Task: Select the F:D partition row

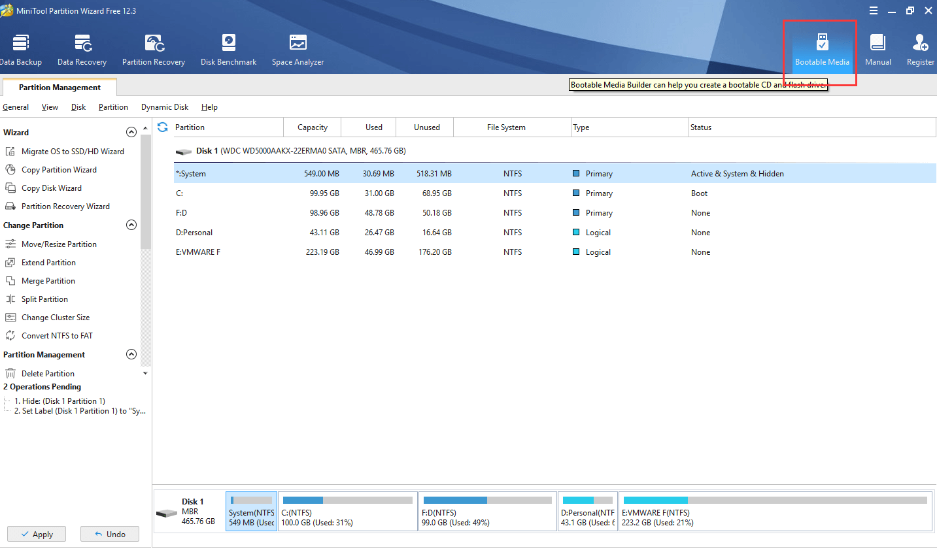Action: (x=555, y=213)
